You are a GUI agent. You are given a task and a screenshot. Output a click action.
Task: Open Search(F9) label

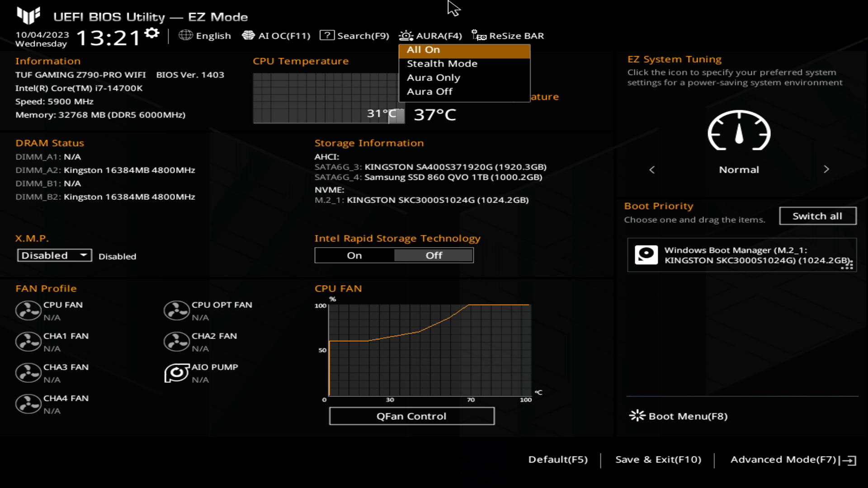[363, 36]
